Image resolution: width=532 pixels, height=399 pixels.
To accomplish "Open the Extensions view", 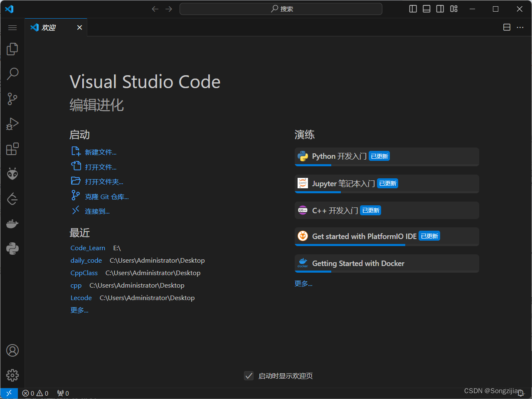I will click(12, 149).
